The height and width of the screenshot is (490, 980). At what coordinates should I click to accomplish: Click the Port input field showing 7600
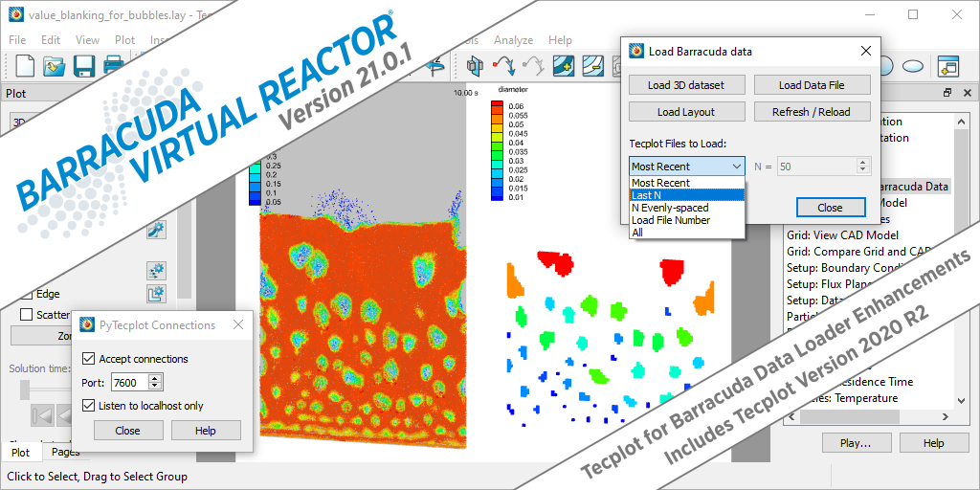pyautogui.click(x=130, y=382)
